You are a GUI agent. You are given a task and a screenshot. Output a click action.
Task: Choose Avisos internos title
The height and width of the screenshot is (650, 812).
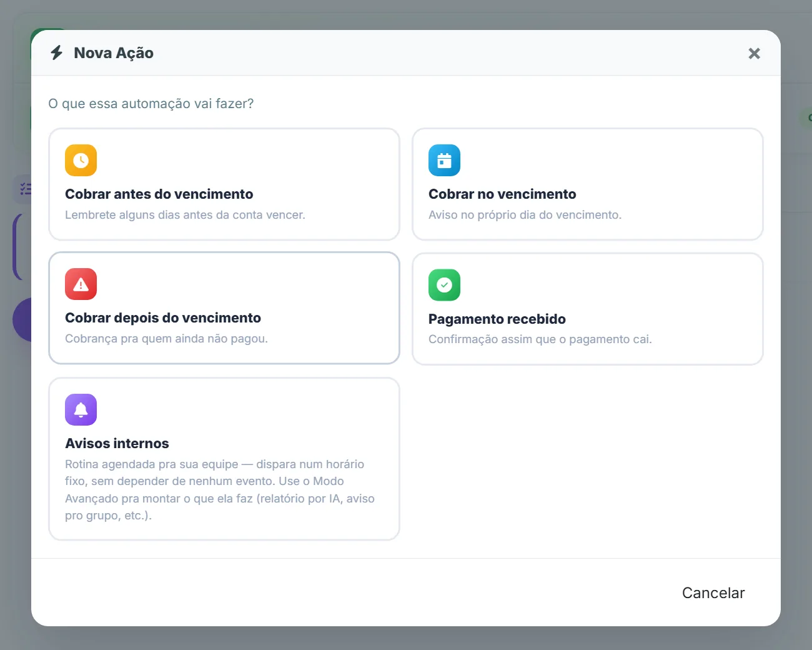click(x=117, y=443)
